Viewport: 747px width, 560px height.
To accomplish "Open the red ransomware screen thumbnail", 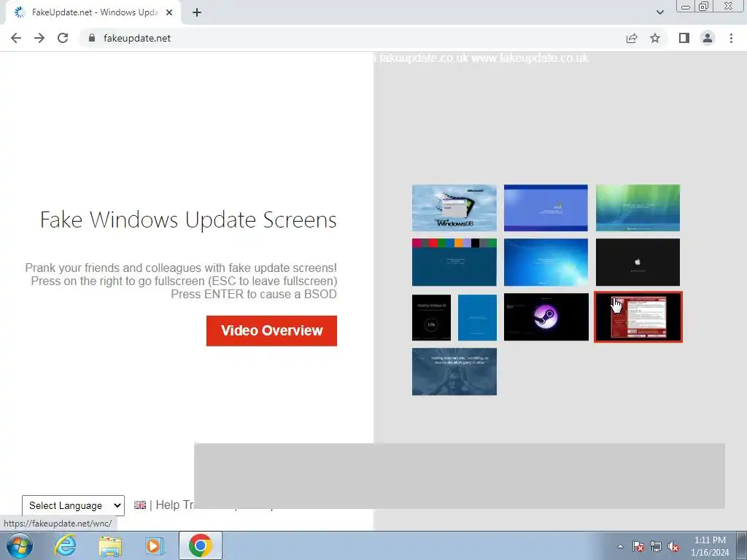I will tap(638, 317).
